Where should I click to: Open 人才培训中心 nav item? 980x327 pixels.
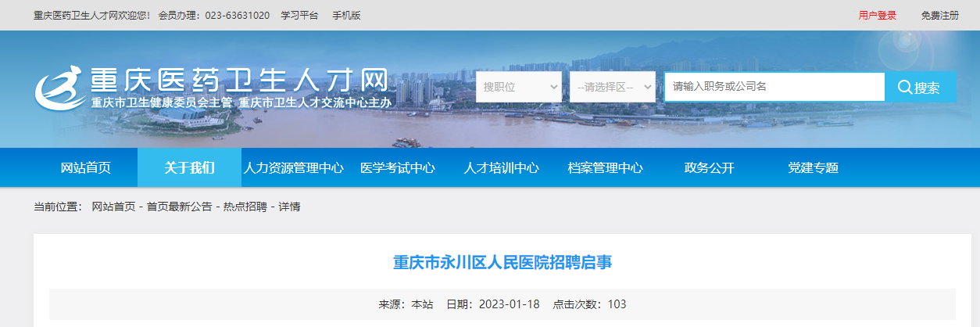[501, 167]
